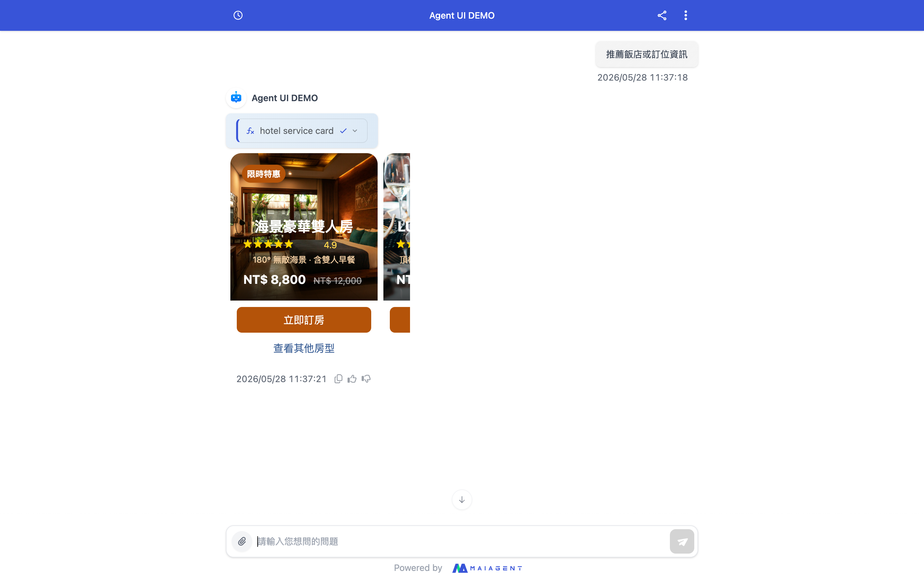
Task: Click the 限時特惠 badge on the card
Action: click(x=264, y=174)
